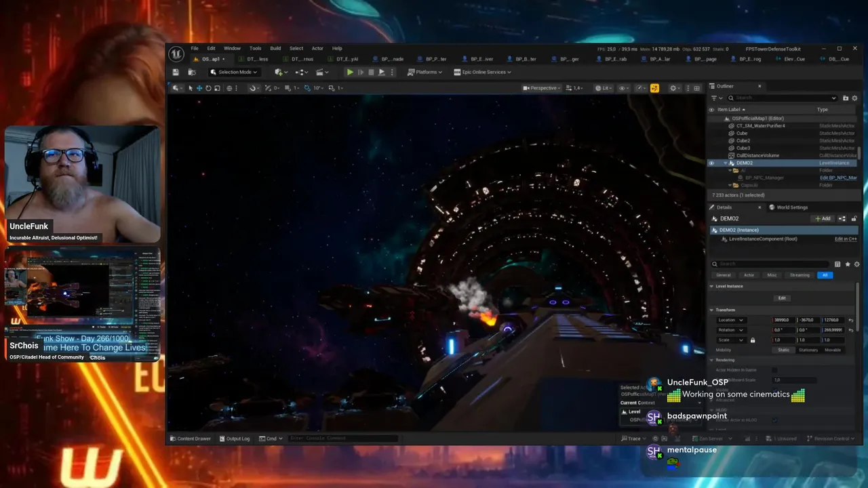
Task: Switch to the BP_...nade tab
Action: 392,59
